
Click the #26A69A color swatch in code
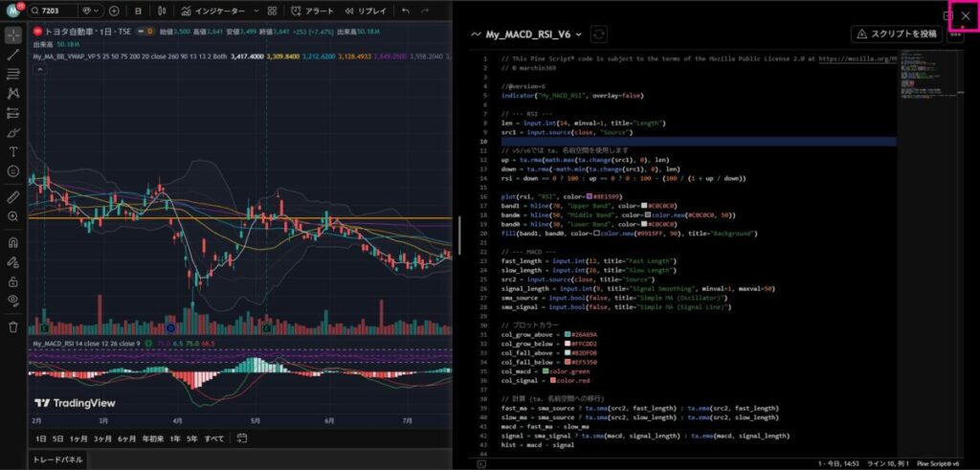[568, 334]
